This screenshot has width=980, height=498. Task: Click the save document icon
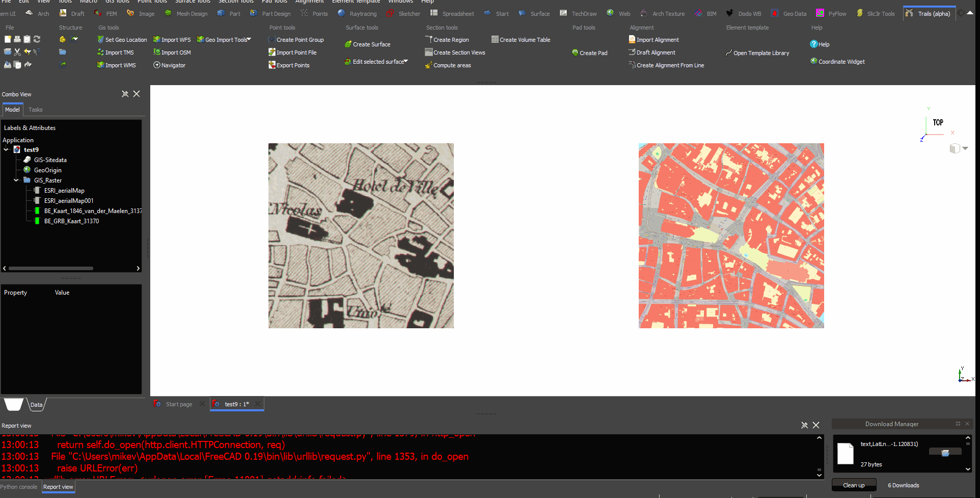point(8,65)
